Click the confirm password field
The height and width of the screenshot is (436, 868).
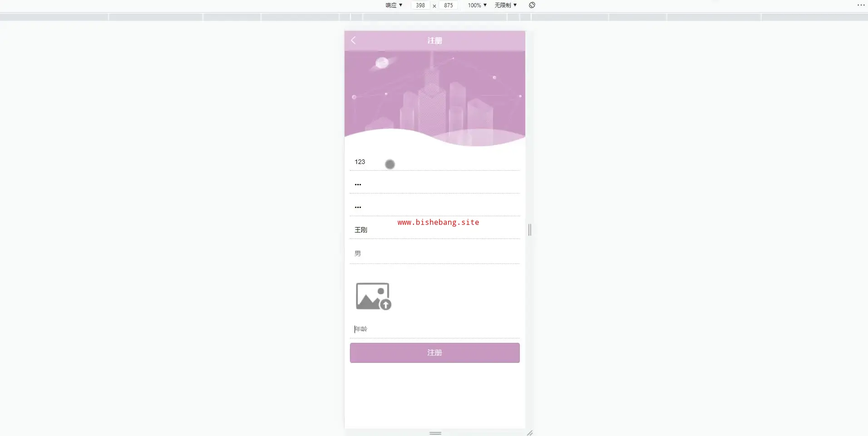[434, 207]
